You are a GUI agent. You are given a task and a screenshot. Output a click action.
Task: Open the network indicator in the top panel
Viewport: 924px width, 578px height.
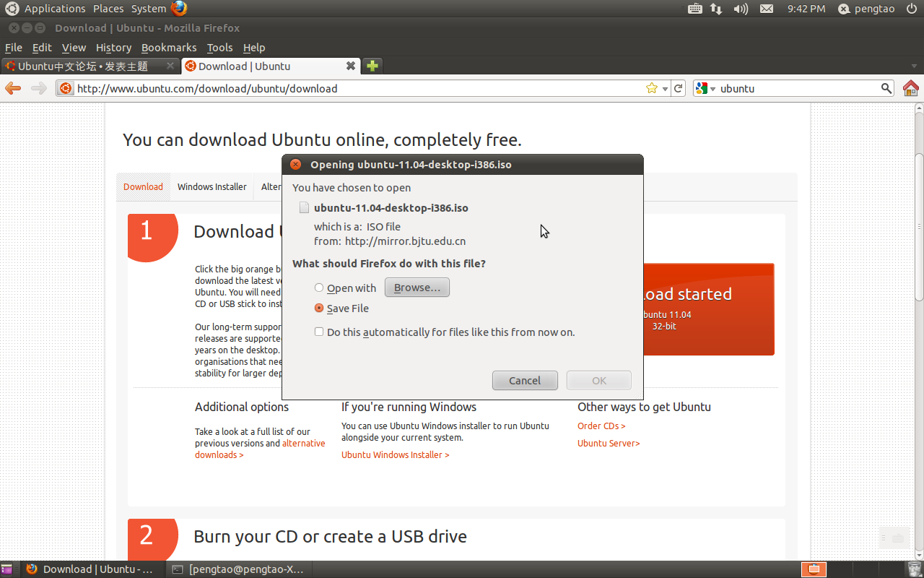coord(716,9)
